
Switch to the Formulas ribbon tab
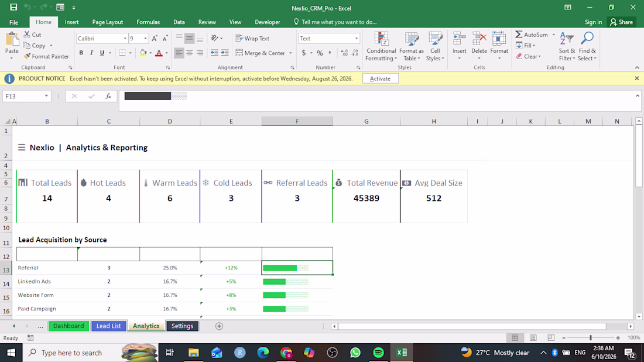[148, 22]
